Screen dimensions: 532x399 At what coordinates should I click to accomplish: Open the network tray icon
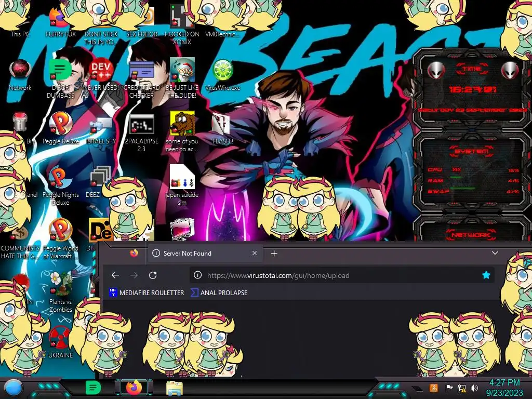coord(462,388)
